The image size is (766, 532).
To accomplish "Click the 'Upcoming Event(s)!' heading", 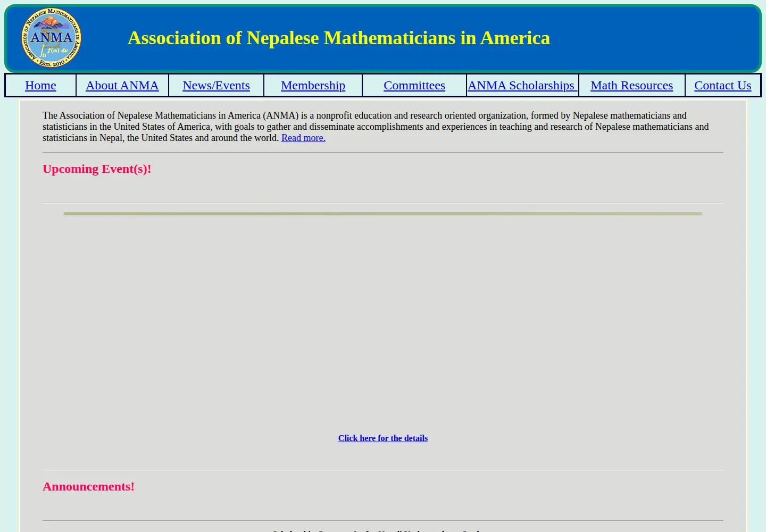I will pos(97,169).
